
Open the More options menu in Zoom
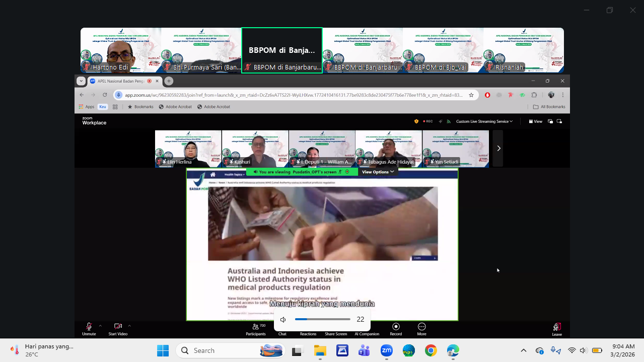[421, 328]
